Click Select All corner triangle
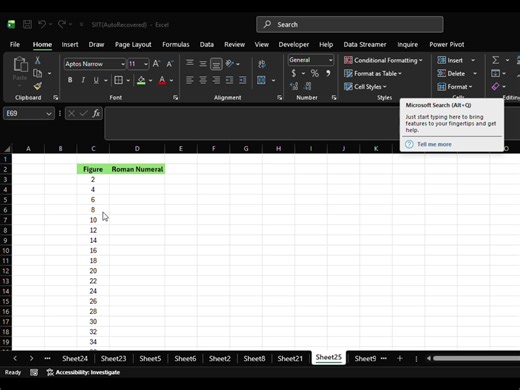The width and height of the screenshot is (520, 390). [x=7, y=149]
